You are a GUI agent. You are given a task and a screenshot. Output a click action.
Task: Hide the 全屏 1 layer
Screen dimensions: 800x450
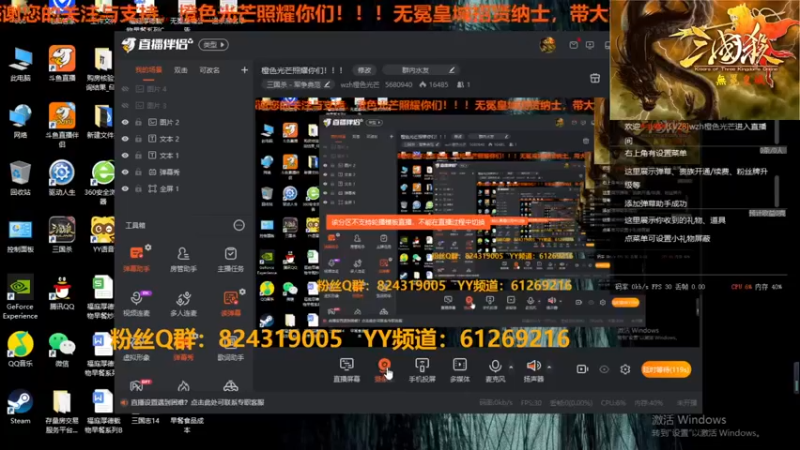tap(125, 189)
